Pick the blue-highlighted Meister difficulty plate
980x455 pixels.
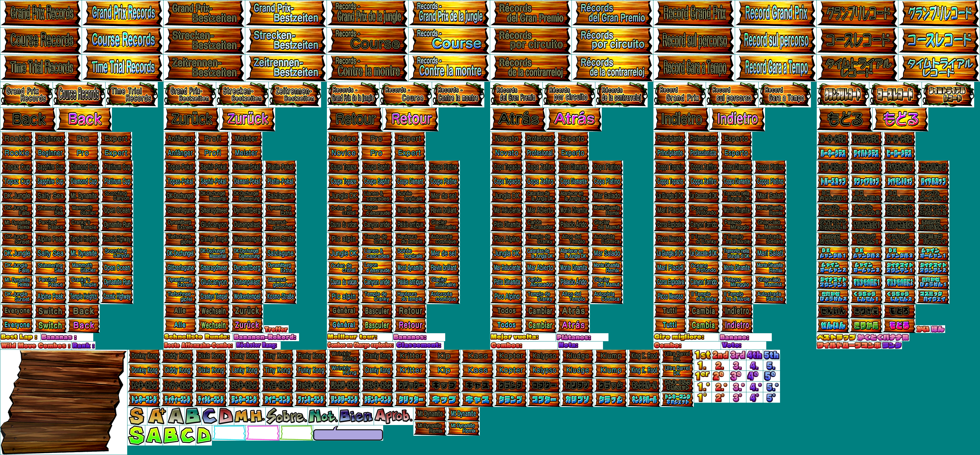[246, 153]
